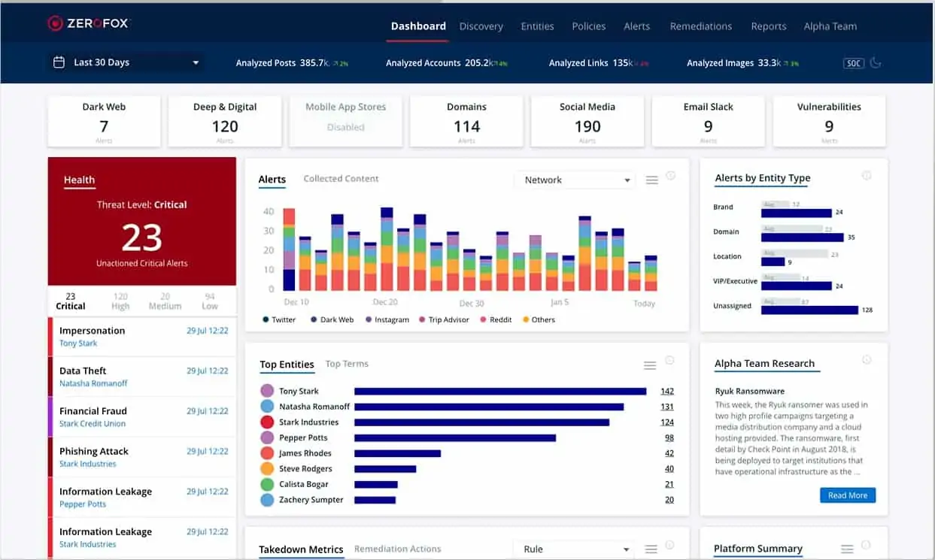Open the Top Entities panel menu icon
Viewport: 935px width, 560px height.
click(650, 365)
